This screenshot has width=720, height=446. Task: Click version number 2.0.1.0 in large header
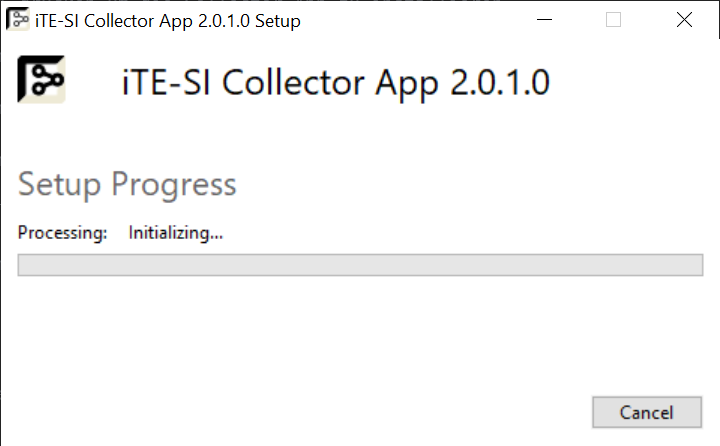499,82
